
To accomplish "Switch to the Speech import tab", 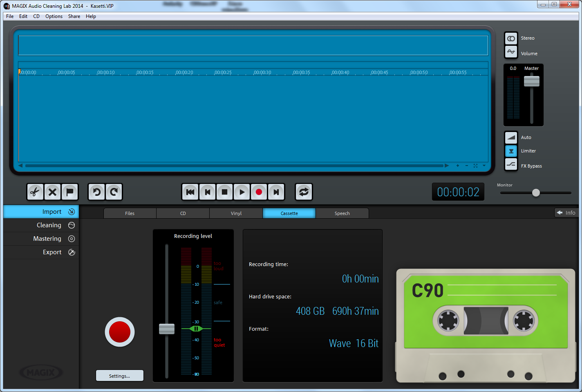I will pos(342,213).
